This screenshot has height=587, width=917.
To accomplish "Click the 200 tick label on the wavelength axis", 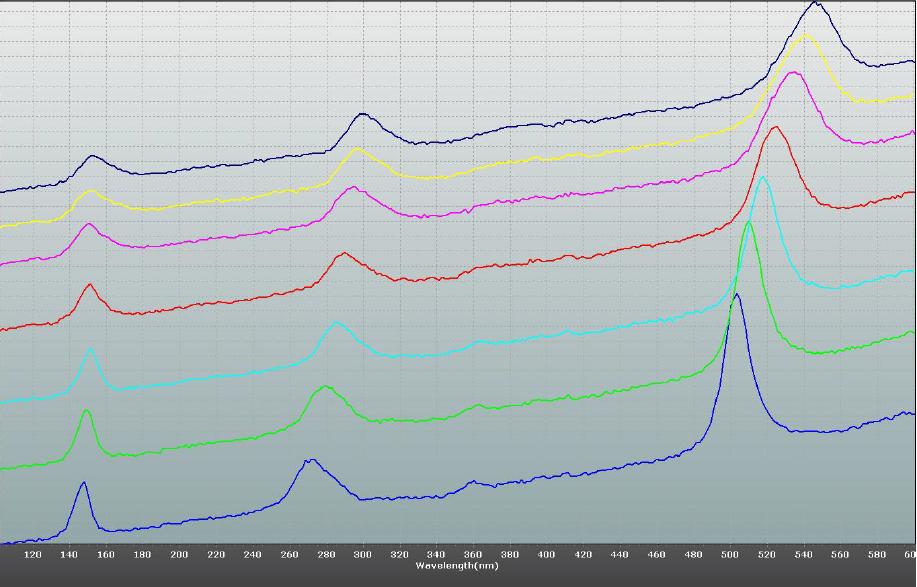I will pos(179,554).
